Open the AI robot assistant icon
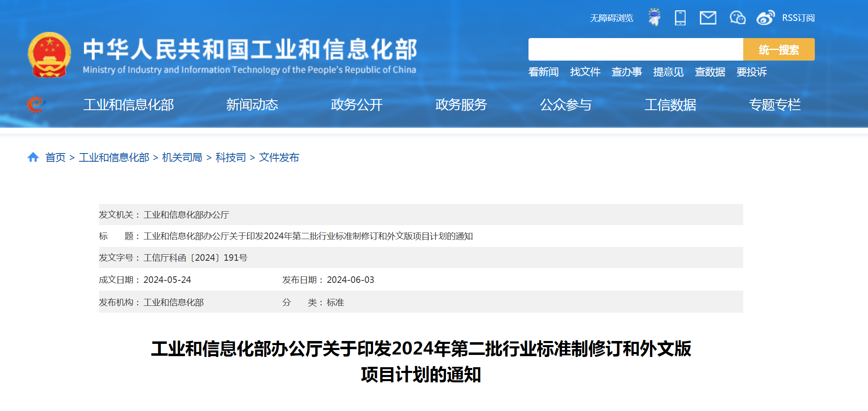Image resolution: width=868 pixels, height=411 pixels. (x=654, y=17)
